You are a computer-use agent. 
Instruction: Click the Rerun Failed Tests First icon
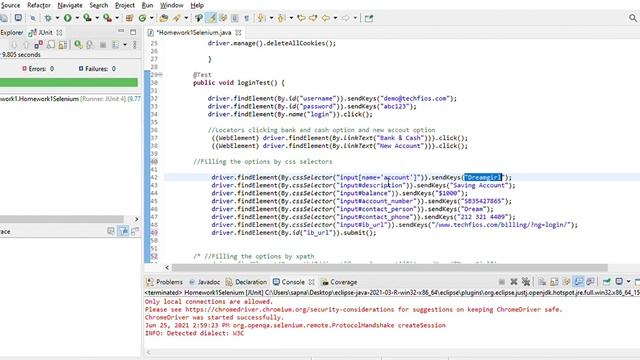click(x=90, y=44)
